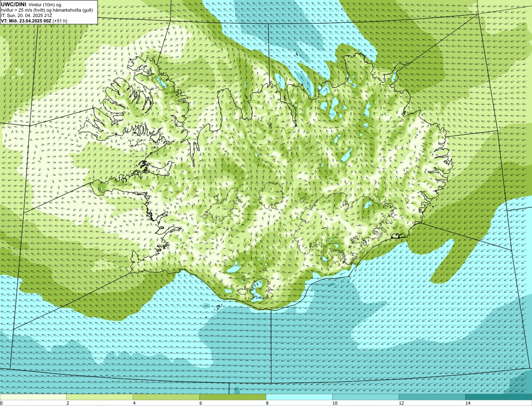Select the light cyan legend swatch between 8 and 10
Image resolution: width=532 pixels, height=406 pixels.
[299, 397]
